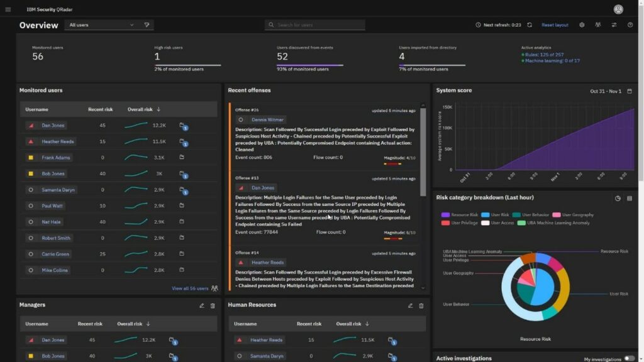Open the help icon in the toolbar
Viewport: 644px width, 362px height.
(630, 25)
